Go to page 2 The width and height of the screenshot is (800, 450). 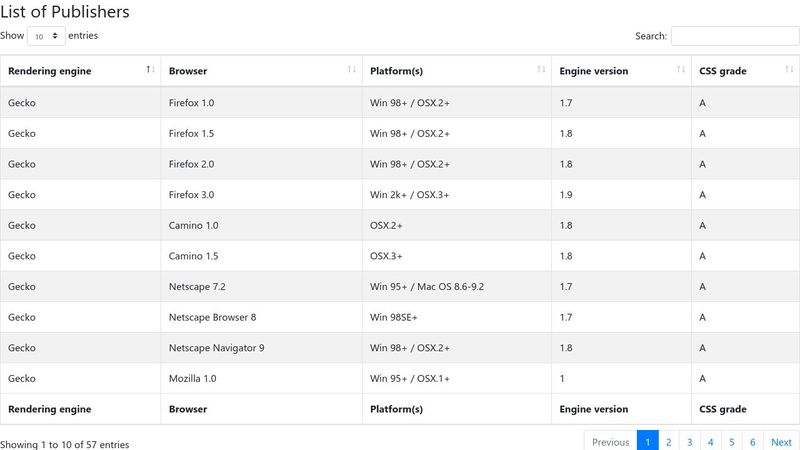coord(668,442)
